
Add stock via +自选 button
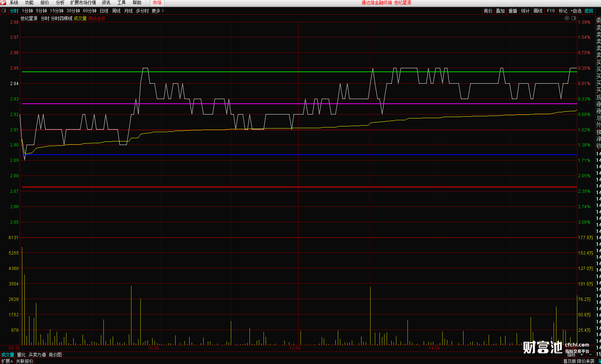pos(576,11)
